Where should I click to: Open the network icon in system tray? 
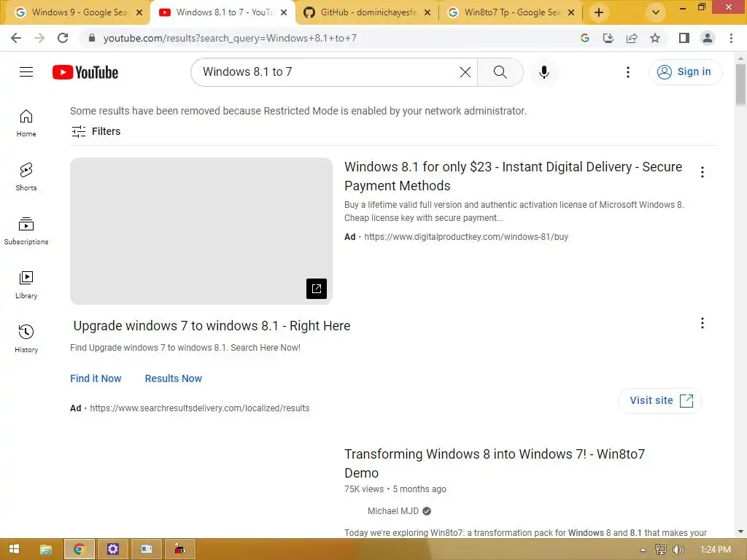[661, 550]
